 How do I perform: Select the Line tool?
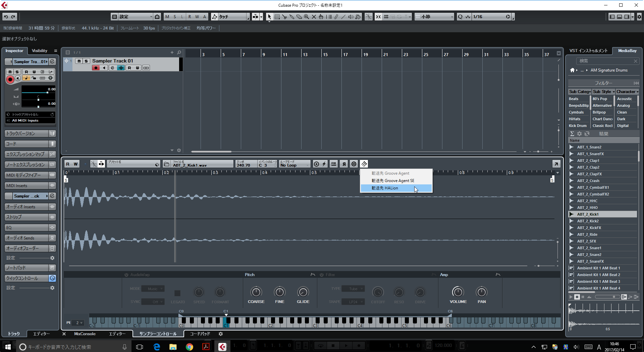(343, 16)
